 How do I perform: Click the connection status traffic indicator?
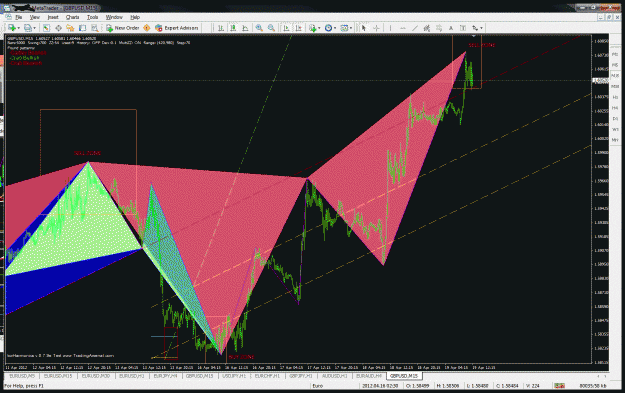[560, 386]
